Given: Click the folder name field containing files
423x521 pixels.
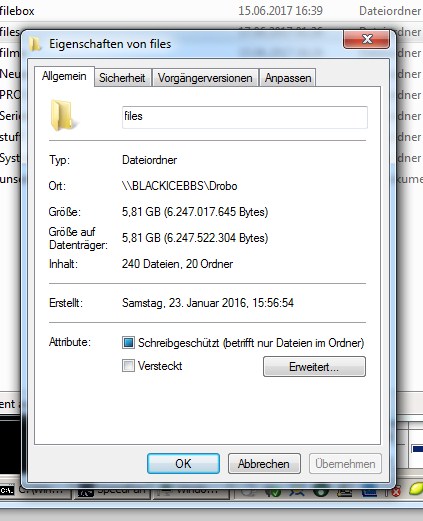Looking at the screenshot, I should (x=245, y=117).
